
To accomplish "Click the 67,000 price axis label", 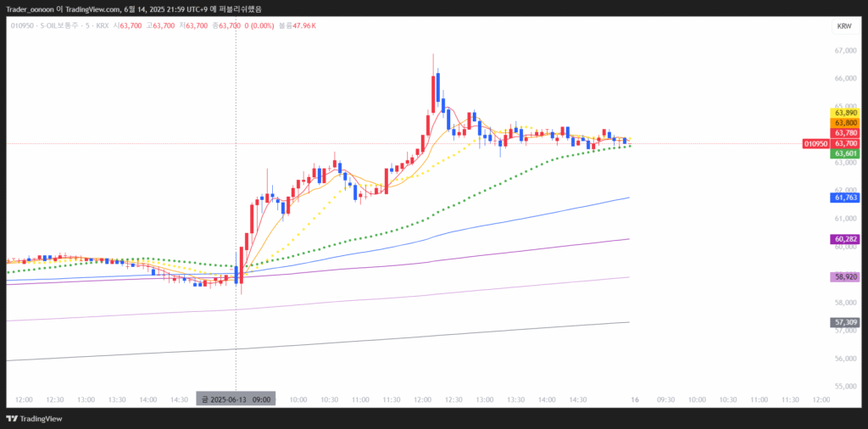I will 846,51.
